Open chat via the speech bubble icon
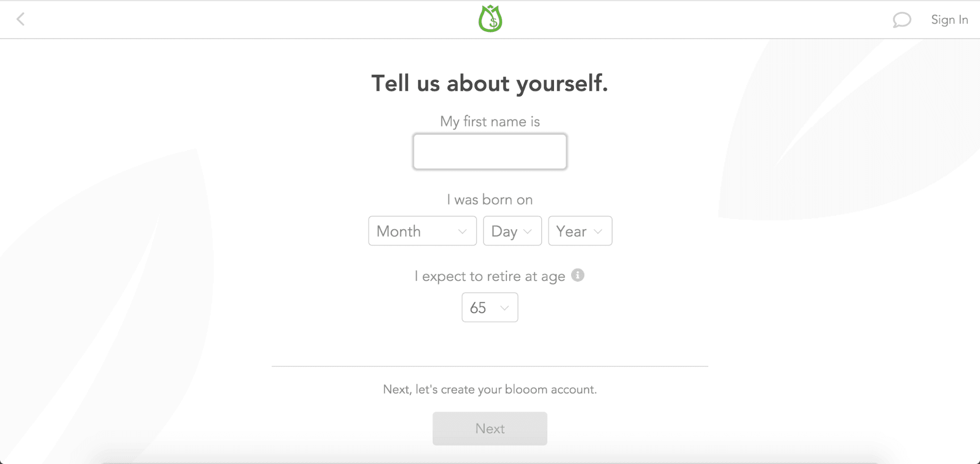The width and height of the screenshot is (980, 464). pyautogui.click(x=901, y=20)
